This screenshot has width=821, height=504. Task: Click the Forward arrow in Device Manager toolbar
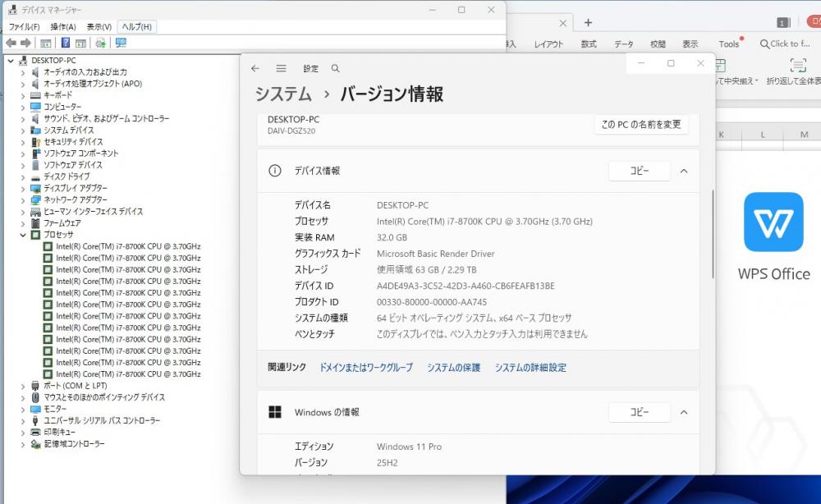click(25, 43)
